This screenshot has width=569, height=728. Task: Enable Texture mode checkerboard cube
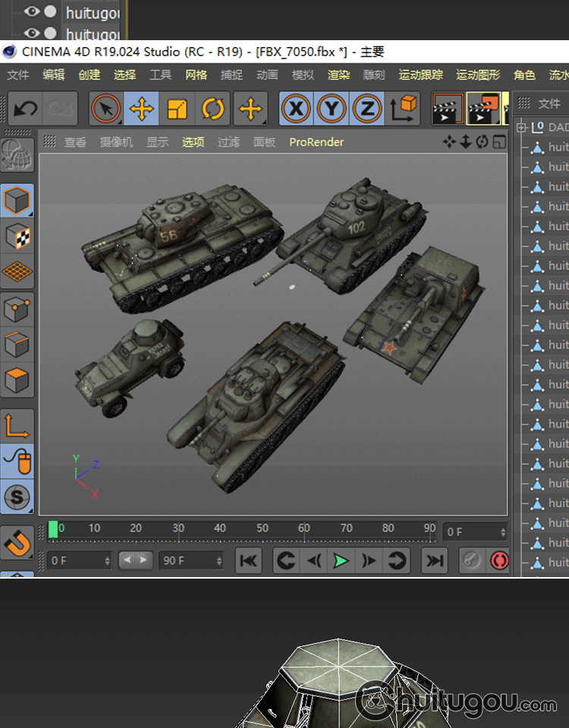(17, 236)
